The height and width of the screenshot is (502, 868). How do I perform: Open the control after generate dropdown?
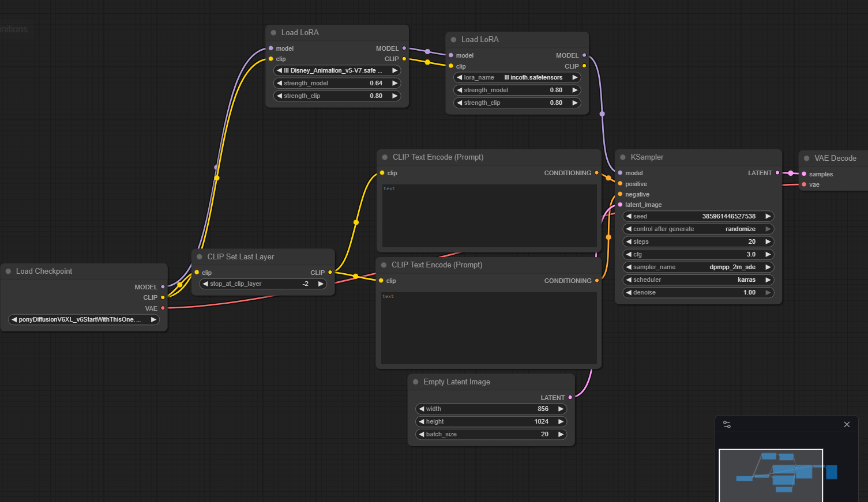[698, 229]
